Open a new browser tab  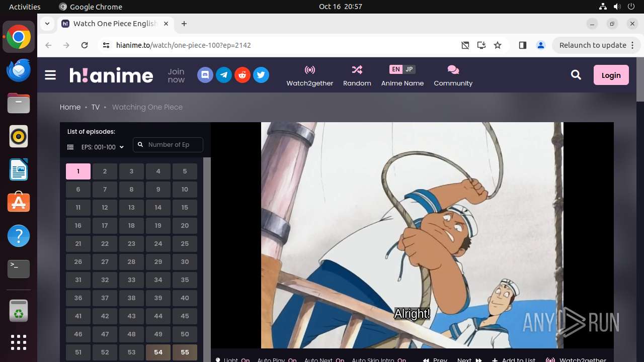click(184, 24)
